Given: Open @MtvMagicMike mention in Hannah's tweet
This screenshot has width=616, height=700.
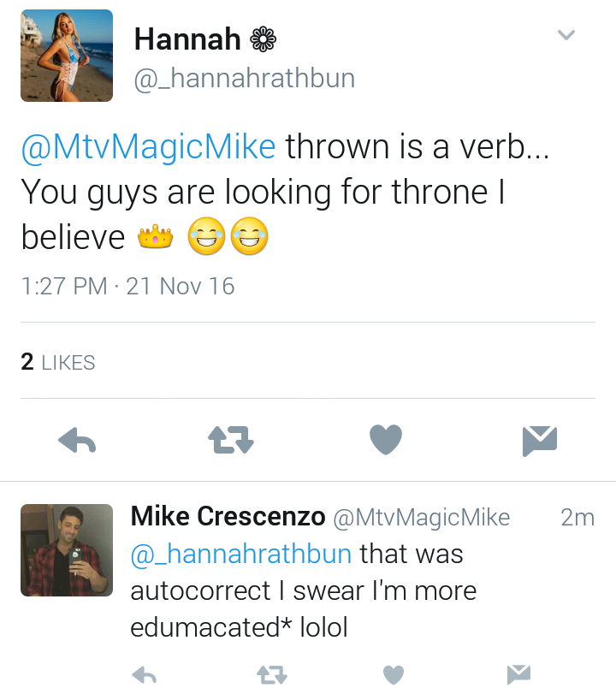Looking at the screenshot, I should (x=148, y=147).
